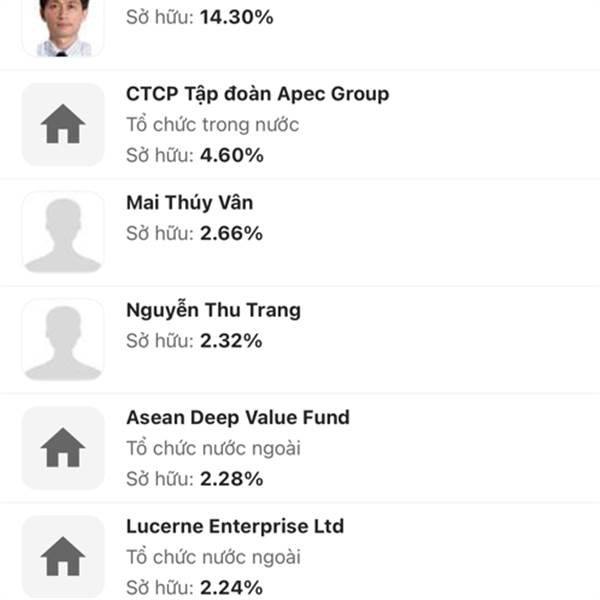Tap 'Tổ chức nước ngoài' under Lucerne
Image resolution: width=600 pixels, height=600 pixels.
click(213, 557)
